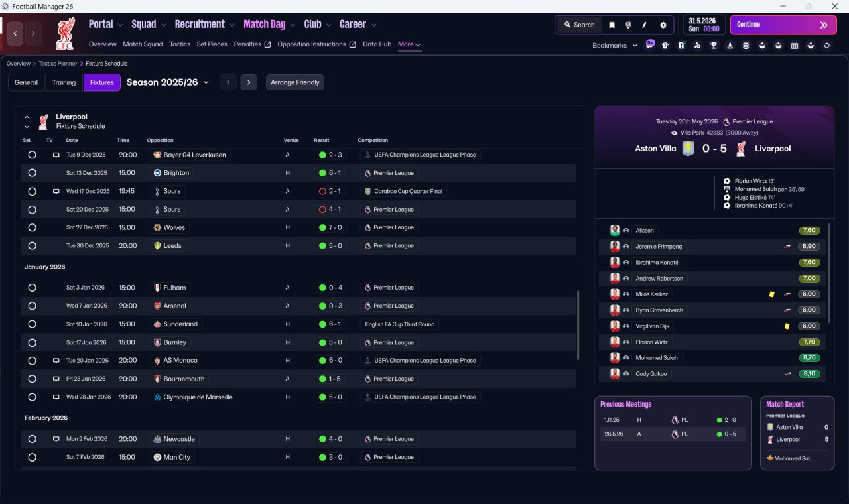Click the purple Continue button
The image size is (849, 504).
(x=783, y=25)
